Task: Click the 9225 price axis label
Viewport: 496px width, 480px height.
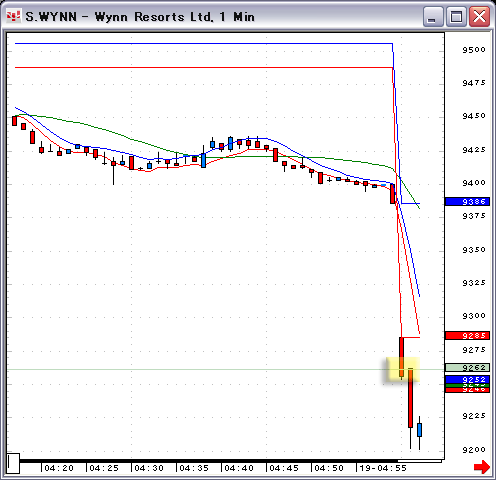Action: tap(474, 416)
